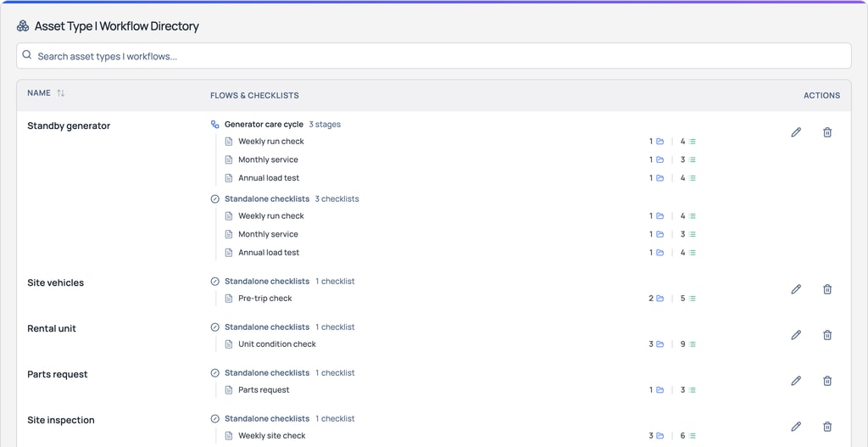Click the Generator care cycle workflow icon
868x447 pixels.
[214, 125]
